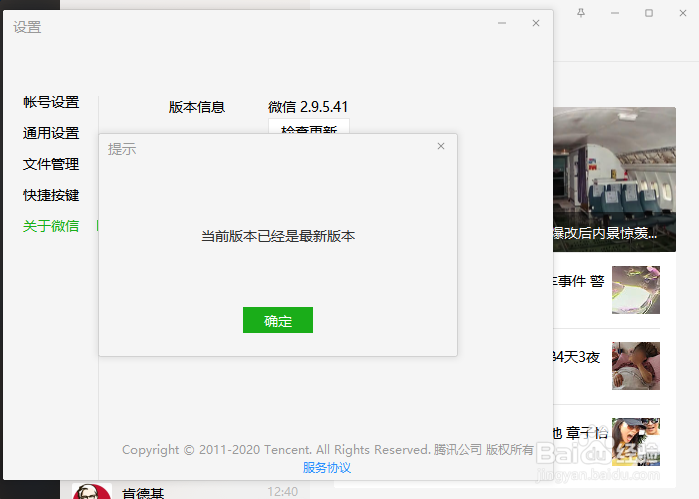
Task: Open the 肯德基 chat in WeChat list
Action: (185, 491)
